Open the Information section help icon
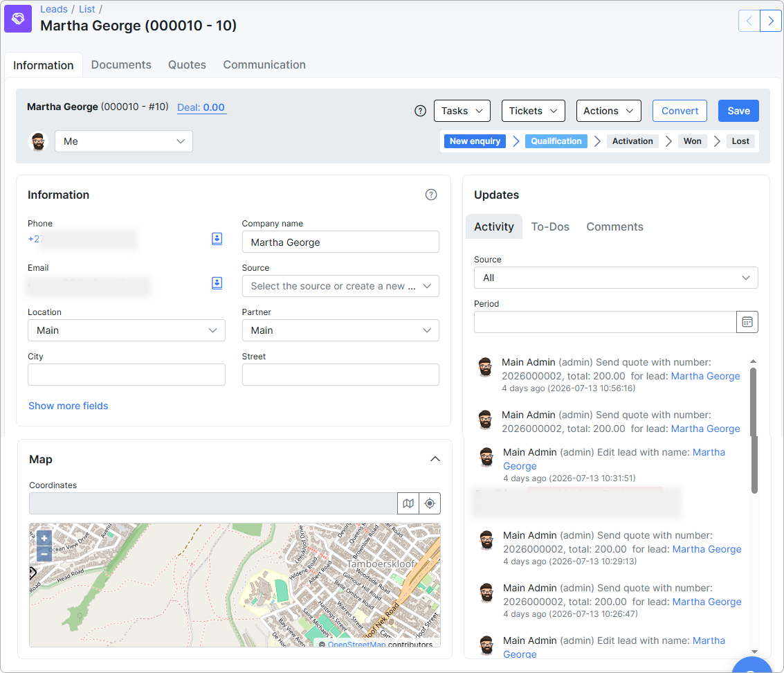Screen dimensions: 784x673 [x=431, y=195]
